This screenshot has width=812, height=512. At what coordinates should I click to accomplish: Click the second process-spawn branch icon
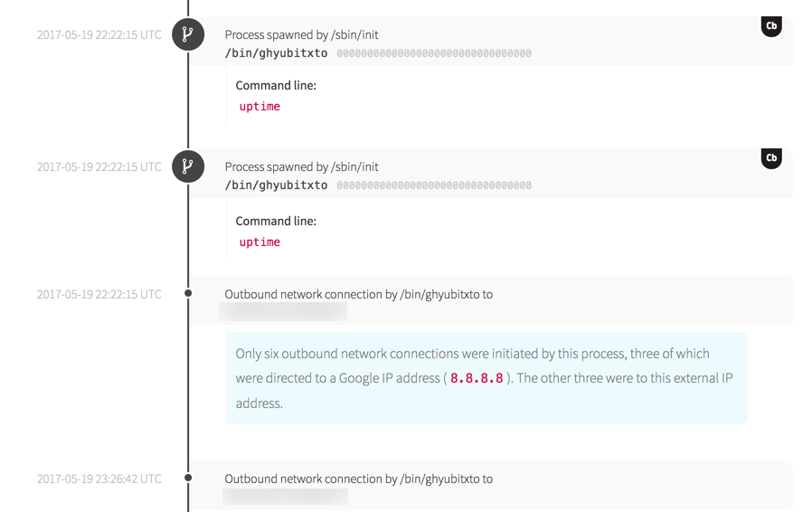pyautogui.click(x=188, y=166)
